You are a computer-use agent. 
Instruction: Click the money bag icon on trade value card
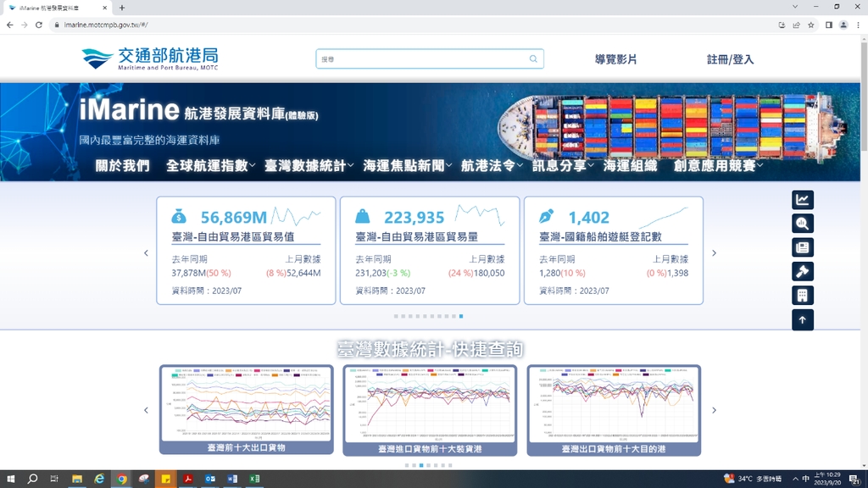click(x=179, y=216)
